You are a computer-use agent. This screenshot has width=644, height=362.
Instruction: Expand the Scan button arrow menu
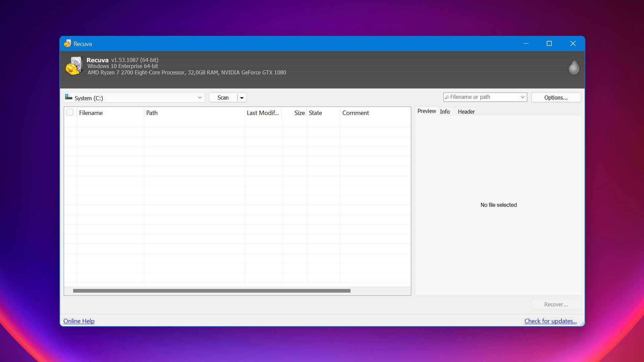[242, 98]
